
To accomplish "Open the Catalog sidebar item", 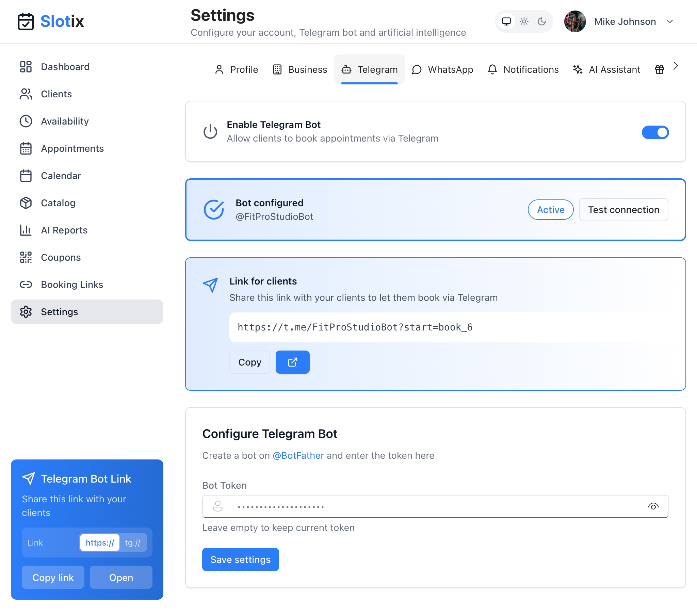I will coord(58,203).
